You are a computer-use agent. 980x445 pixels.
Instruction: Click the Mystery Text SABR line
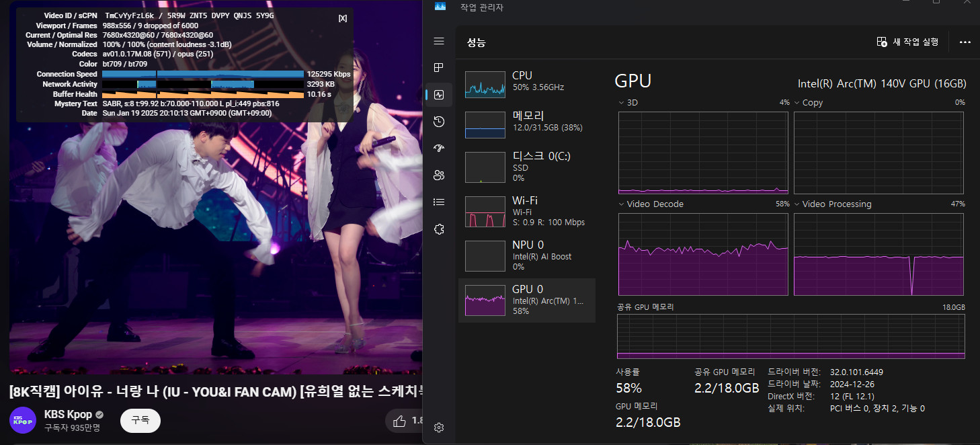(166, 104)
